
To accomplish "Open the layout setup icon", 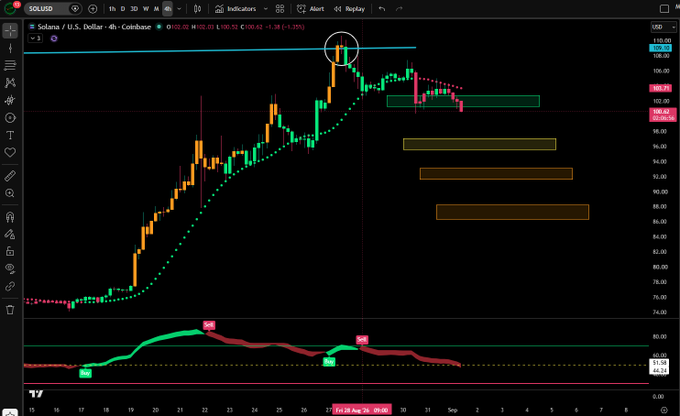I will pos(664,9).
